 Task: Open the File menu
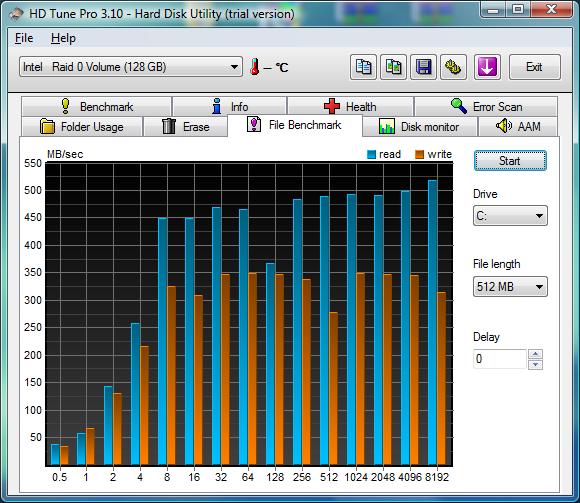coord(24,38)
